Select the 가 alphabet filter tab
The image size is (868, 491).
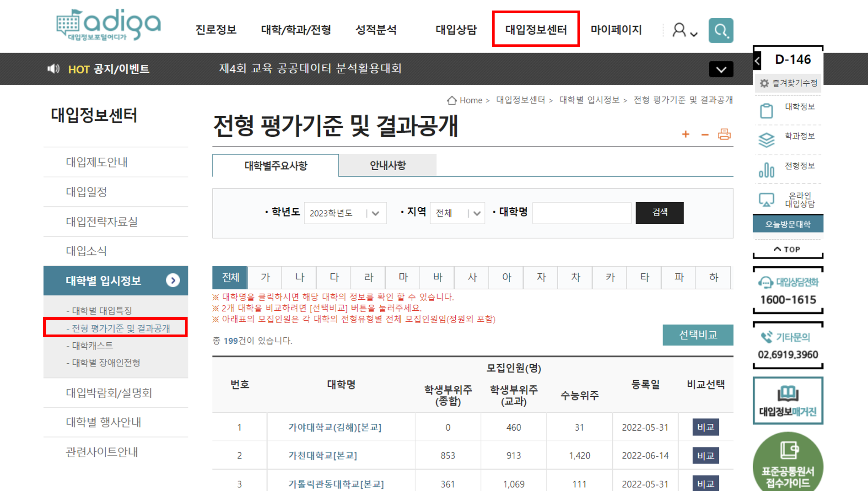tap(264, 277)
